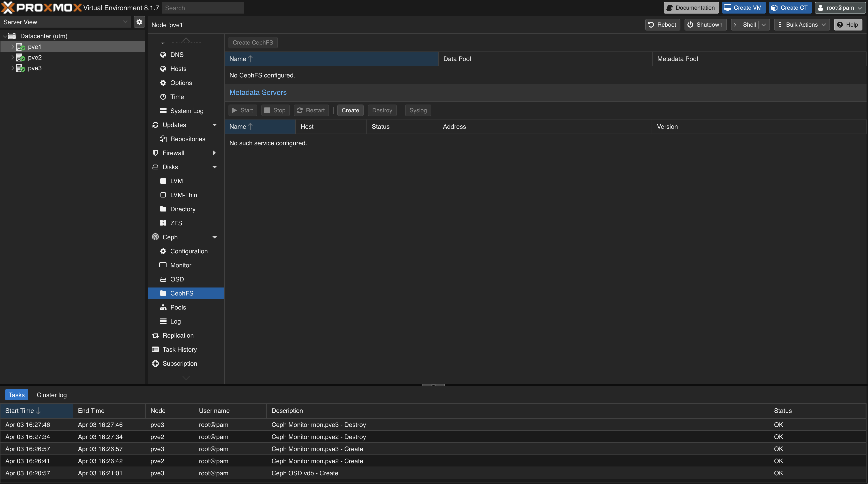Open the Server View selector
The width and height of the screenshot is (868, 484).
point(65,22)
